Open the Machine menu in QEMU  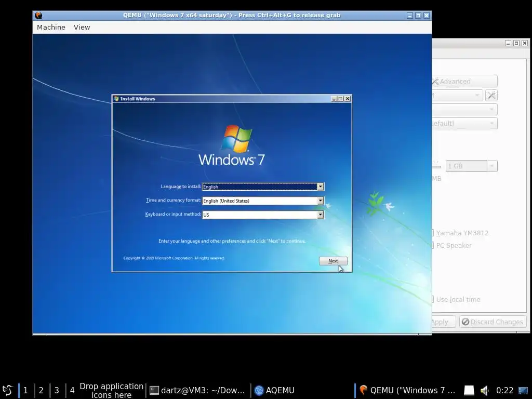pos(51,27)
